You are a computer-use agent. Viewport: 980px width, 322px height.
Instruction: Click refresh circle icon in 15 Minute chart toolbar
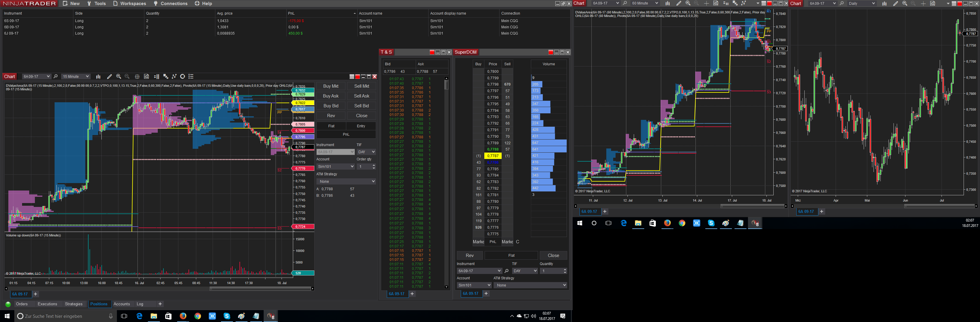pyautogui.click(x=183, y=76)
